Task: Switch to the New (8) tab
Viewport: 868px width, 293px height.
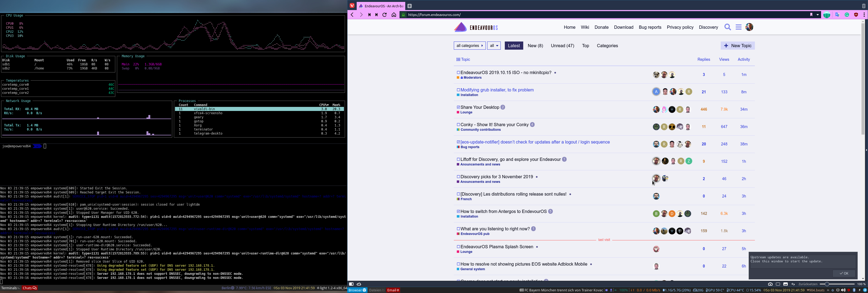Action: click(535, 46)
